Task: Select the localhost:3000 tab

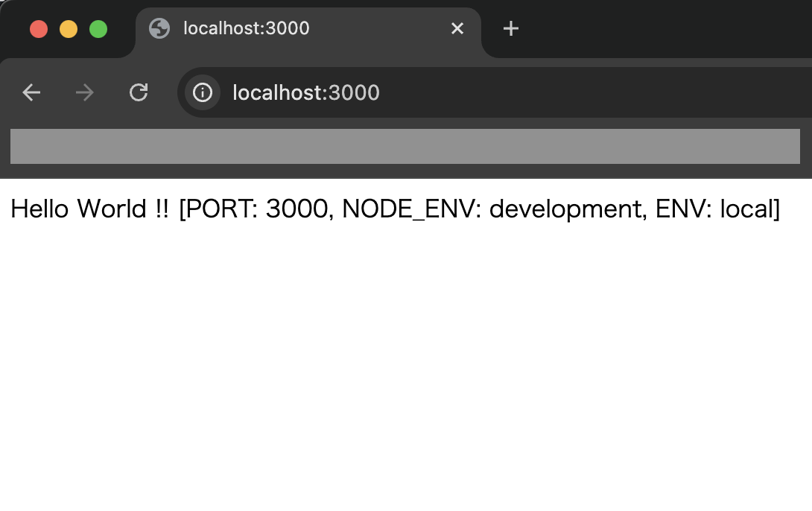Action: pos(298,28)
